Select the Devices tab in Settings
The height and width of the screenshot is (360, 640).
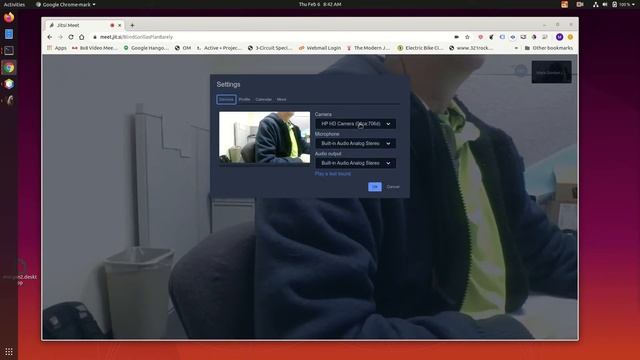[226, 100]
